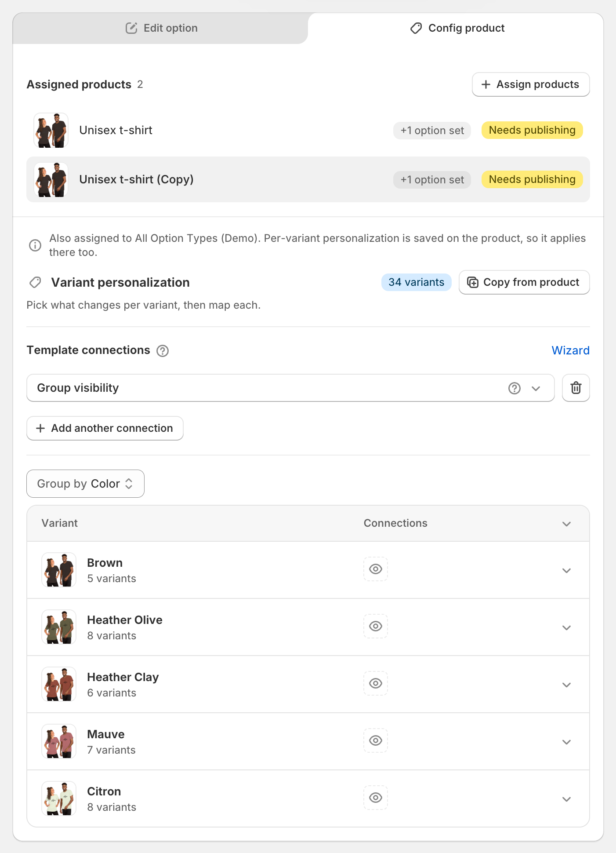The height and width of the screenshot is (853, 616).
Task: Click the Mauve variant thumbnail
Action: pyautogui.click(x=59, y=741)
